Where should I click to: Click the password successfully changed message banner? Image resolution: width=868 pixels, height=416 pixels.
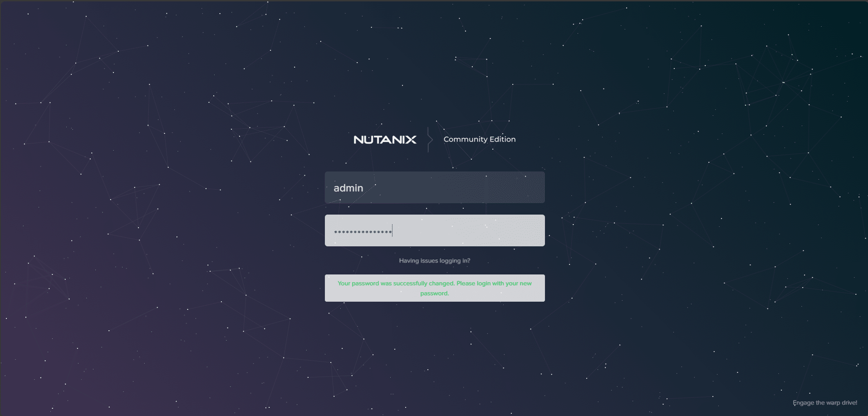(x=434, y=288)
